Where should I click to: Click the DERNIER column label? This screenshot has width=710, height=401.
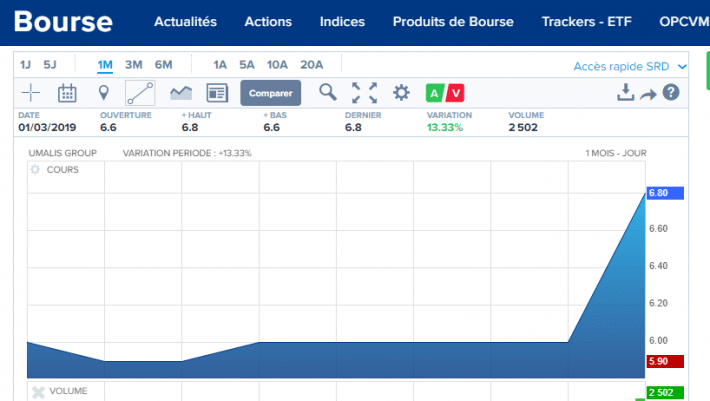click(363, 115)
